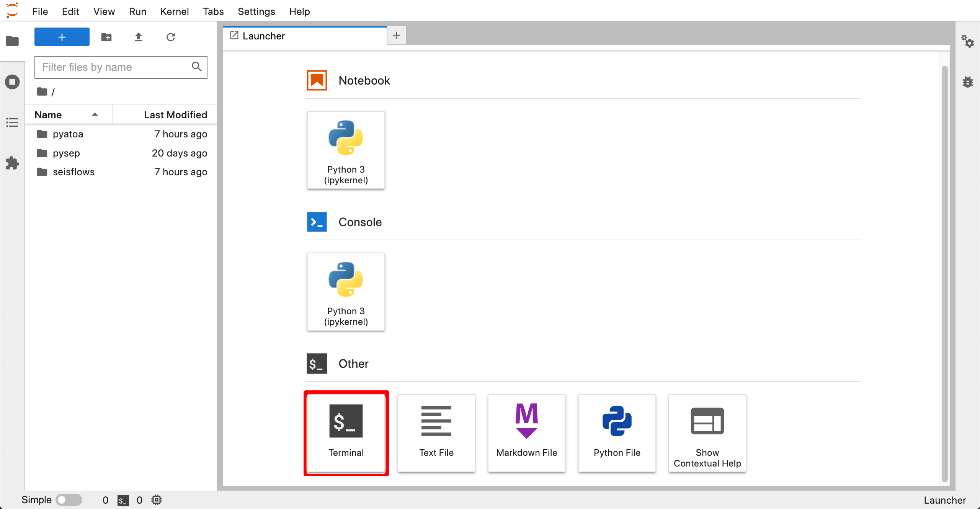Screen dimensions: 980x509
Task: Open the View menu
Action: click(x=104, y=11)
